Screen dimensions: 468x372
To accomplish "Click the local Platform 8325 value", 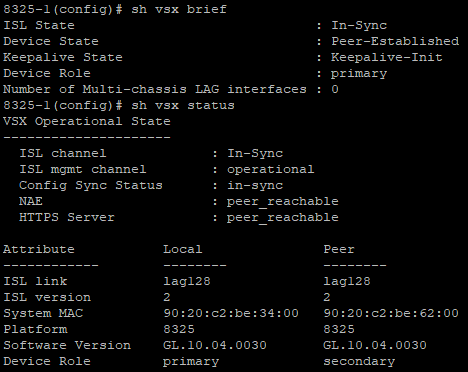I will tap(179, 329).
